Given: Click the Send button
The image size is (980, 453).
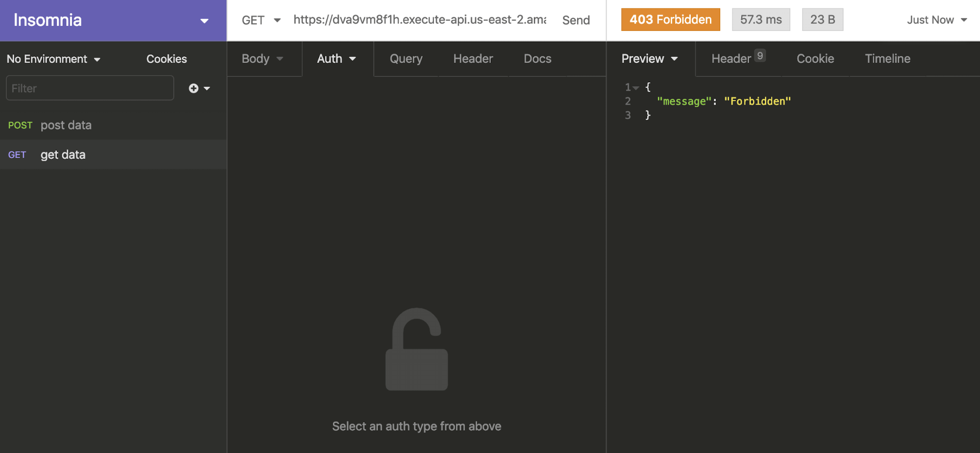Looking at the screenshot, I should click(x=576, y=20).
